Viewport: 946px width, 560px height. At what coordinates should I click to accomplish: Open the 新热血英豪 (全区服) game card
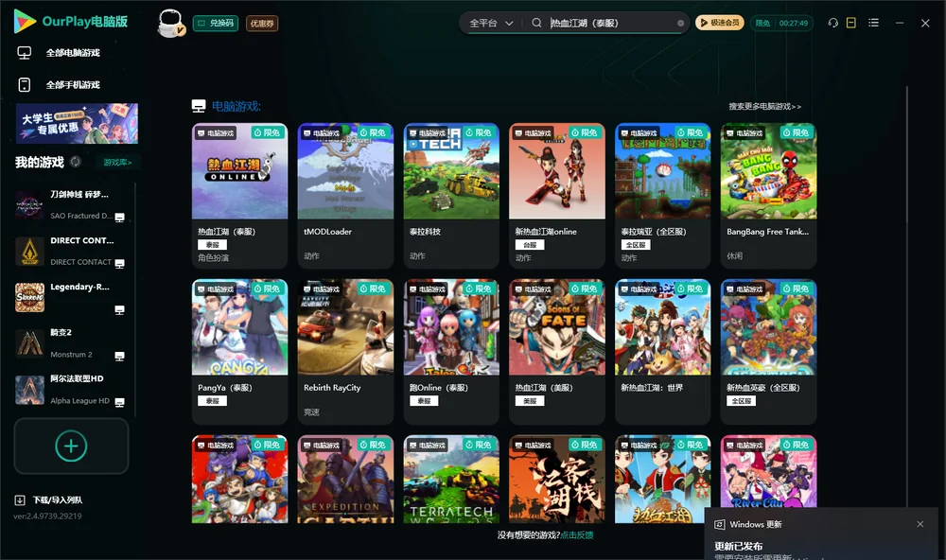pos(768,352)
